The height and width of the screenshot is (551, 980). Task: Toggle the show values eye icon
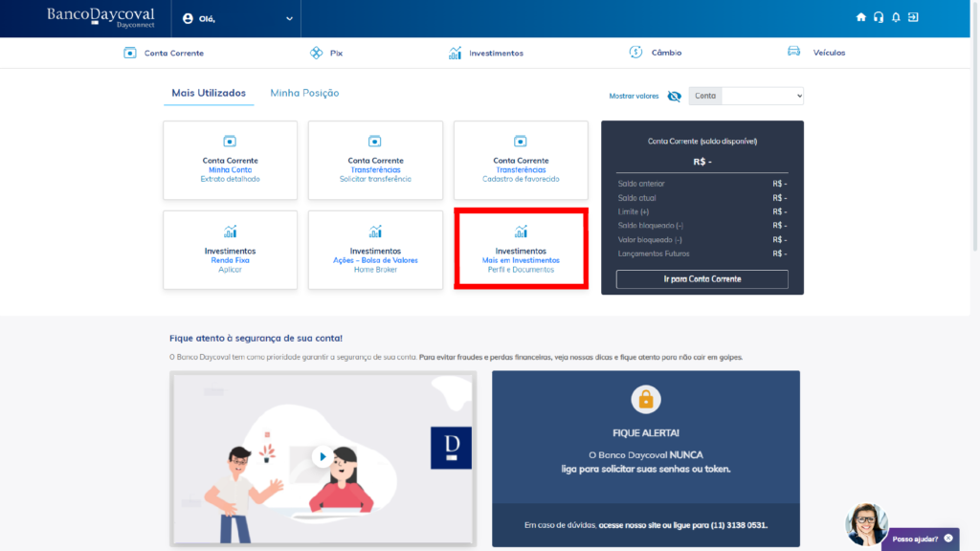[674, 97]
